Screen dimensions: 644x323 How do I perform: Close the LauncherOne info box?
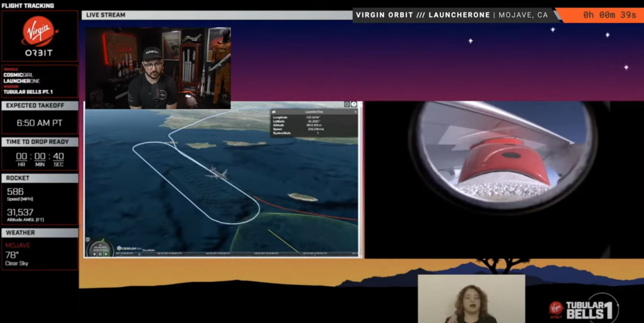click(x=355, y=111)
